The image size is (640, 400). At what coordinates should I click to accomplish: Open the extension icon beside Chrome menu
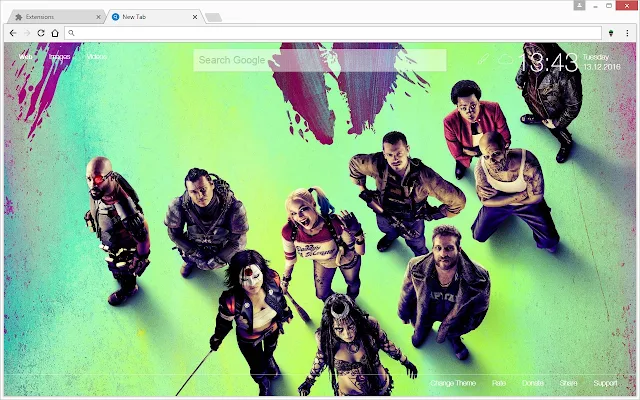click(611, 33)
